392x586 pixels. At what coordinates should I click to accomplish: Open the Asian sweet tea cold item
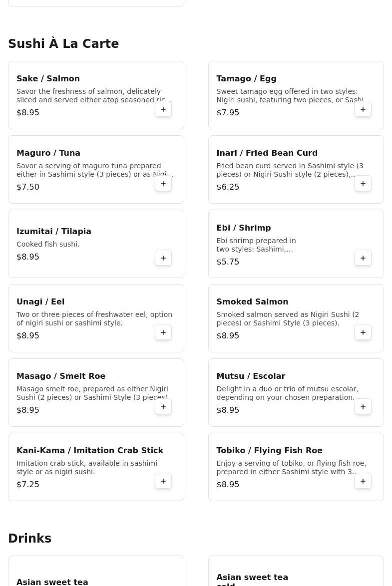click(252, 578)
